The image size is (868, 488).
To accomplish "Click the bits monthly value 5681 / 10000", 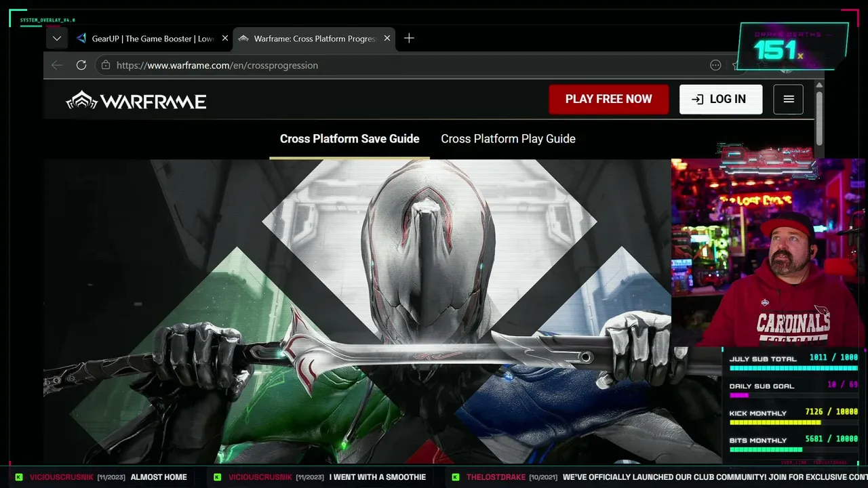I will [831, 439].
